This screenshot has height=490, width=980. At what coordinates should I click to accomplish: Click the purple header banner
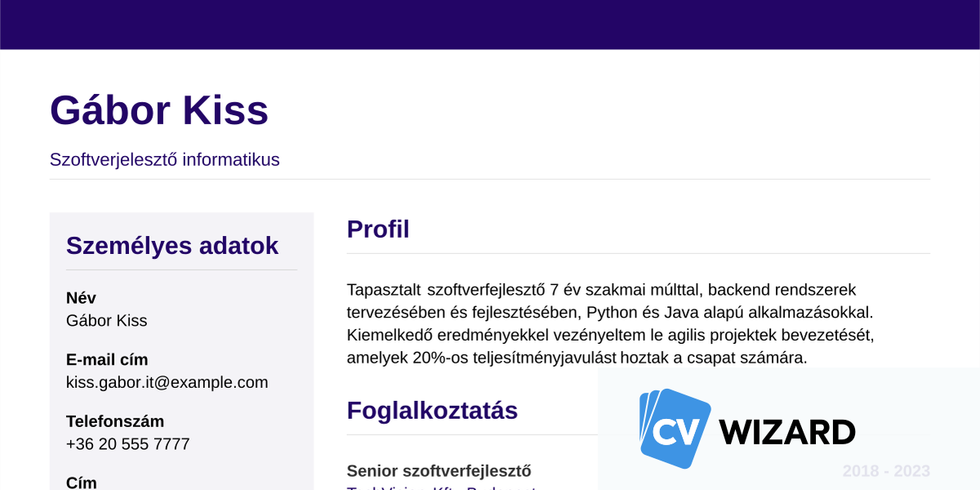tap(490, 24)
